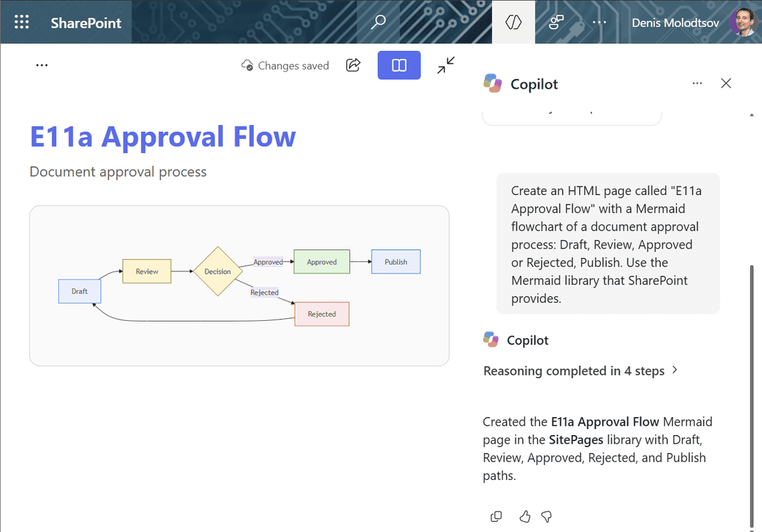The image size is (762, 532).
Task: Toggle the split view layout button
Action: (x=399, y=65)
